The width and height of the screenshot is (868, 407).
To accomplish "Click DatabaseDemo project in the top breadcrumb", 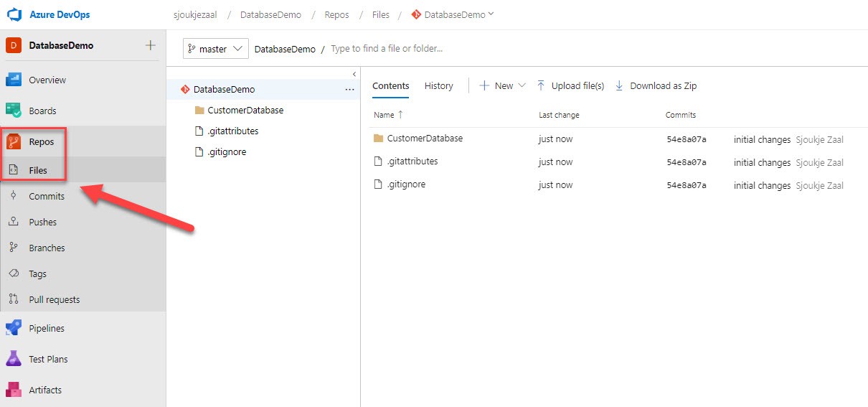I will (270, 14).
